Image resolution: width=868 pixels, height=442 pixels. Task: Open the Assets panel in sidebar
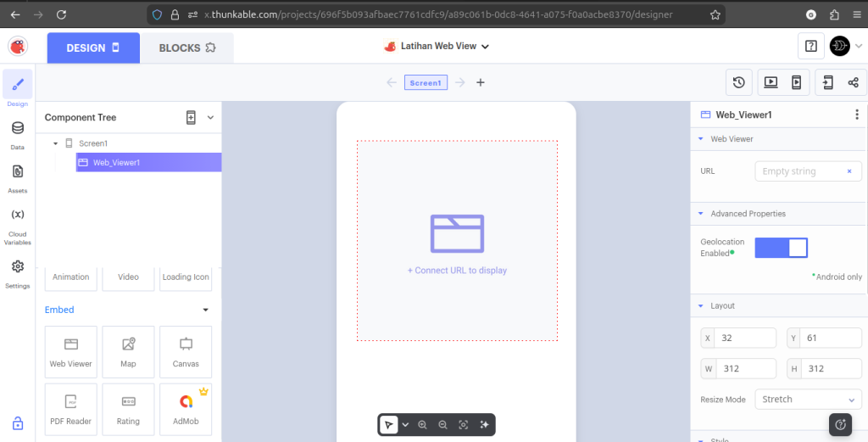18,176
